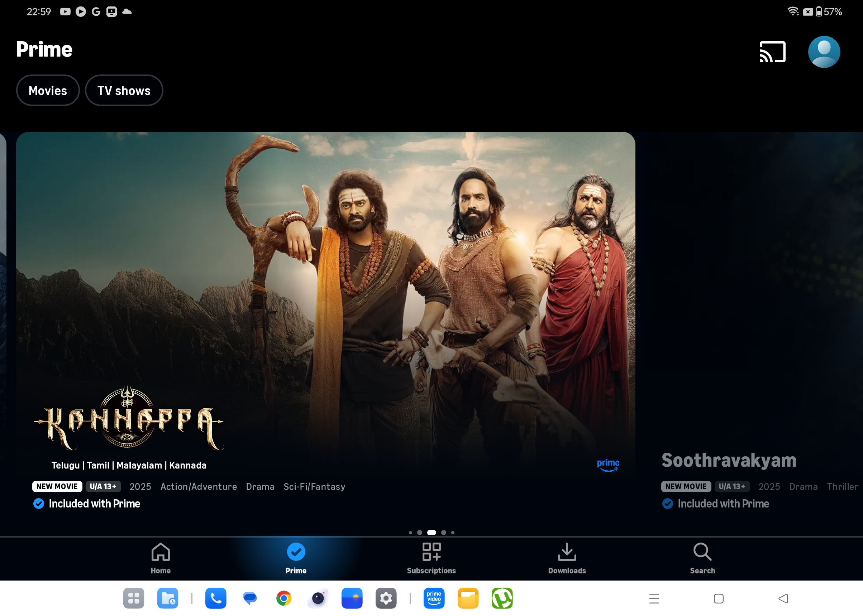The width and height of the screenshot is (863, 616).
Task: Open the TV shows filter
Action: 124,90
